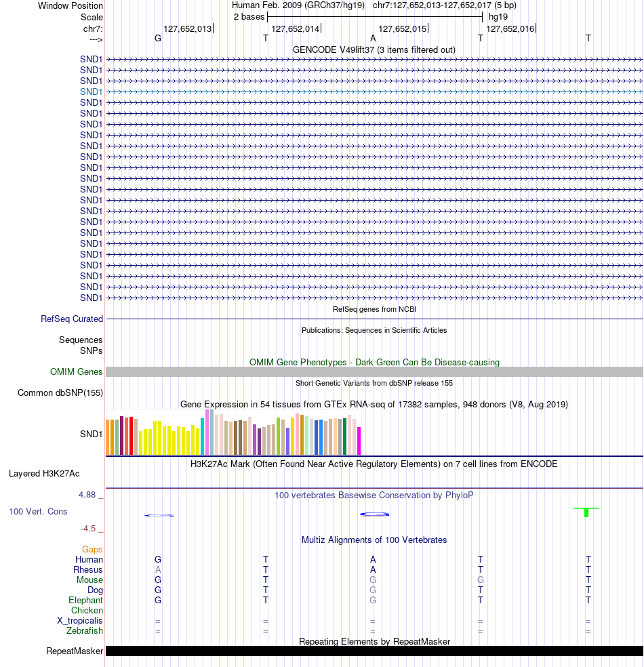Click the 'Common dbSNP(155)' track label
This screenshot has height=667, width=644.
60,392
